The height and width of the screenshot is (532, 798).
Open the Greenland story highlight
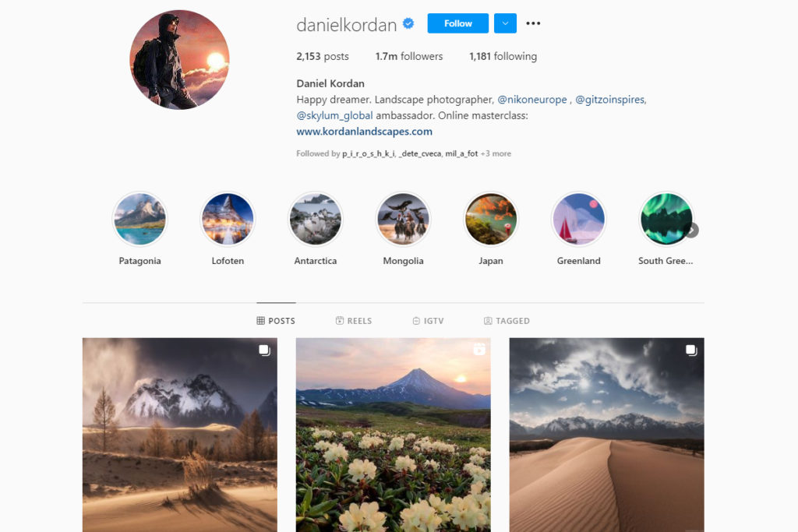point(579,219)
